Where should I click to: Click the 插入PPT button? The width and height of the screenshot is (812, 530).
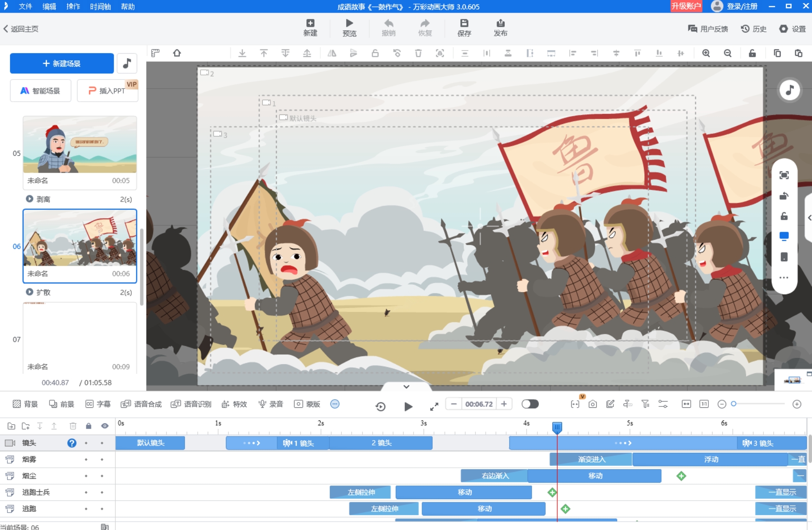click(107, 90)
